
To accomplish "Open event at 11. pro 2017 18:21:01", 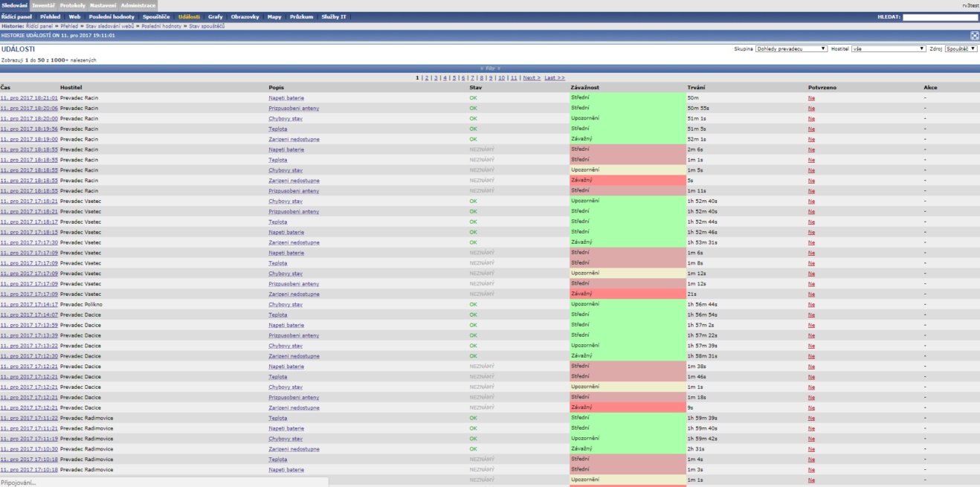I will pos(29,97).
